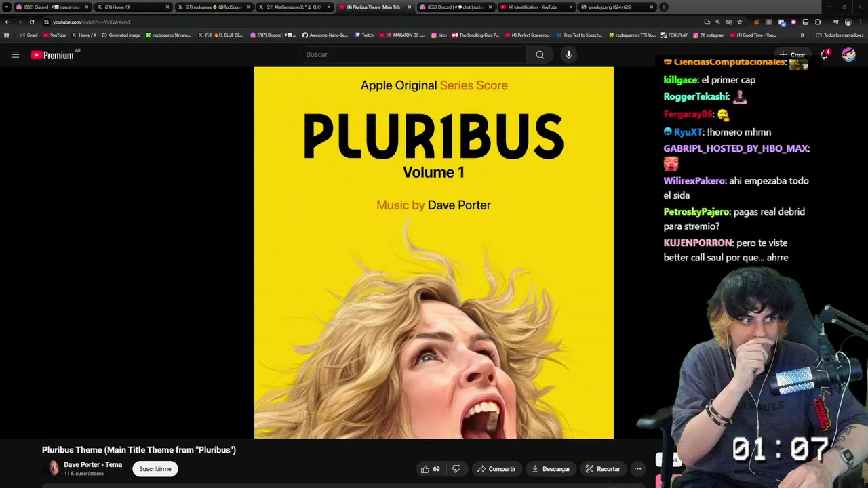Click the YouTube search magnifier button
Viewport: 868px width, 488px height.
point(540,55)
